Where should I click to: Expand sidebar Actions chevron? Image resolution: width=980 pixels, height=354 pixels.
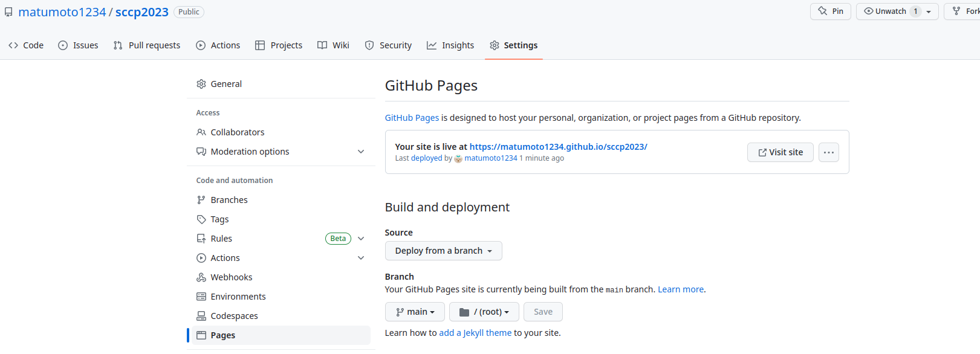coord(361,258)
